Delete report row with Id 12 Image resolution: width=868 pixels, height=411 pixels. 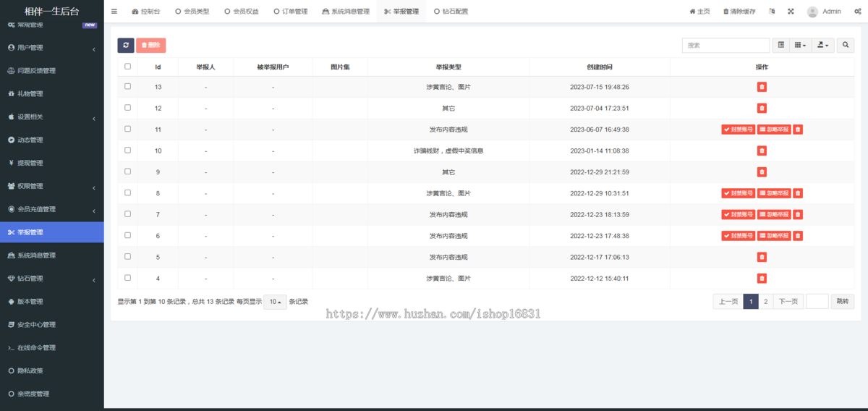click(x=762, y=109)
